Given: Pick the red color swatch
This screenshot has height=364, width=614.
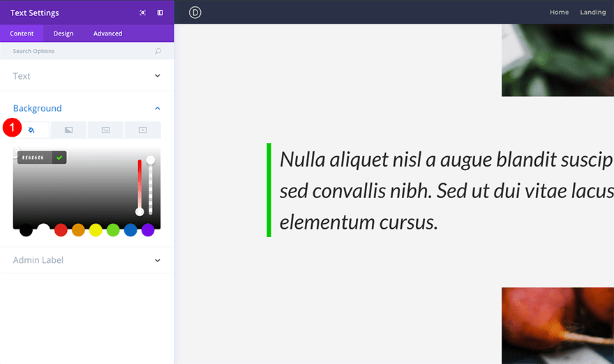Looking at the screenshot, I should (61, 230).
